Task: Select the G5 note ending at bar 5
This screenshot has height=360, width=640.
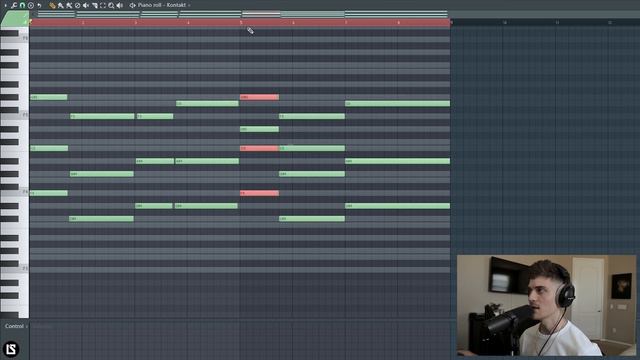Action: pyautogui.click(x=207, y=104)
